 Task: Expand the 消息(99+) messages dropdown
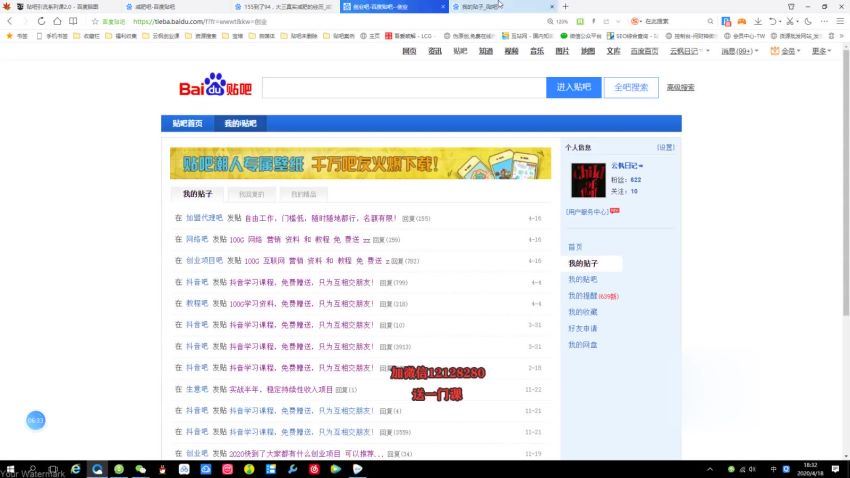(739, 51)
